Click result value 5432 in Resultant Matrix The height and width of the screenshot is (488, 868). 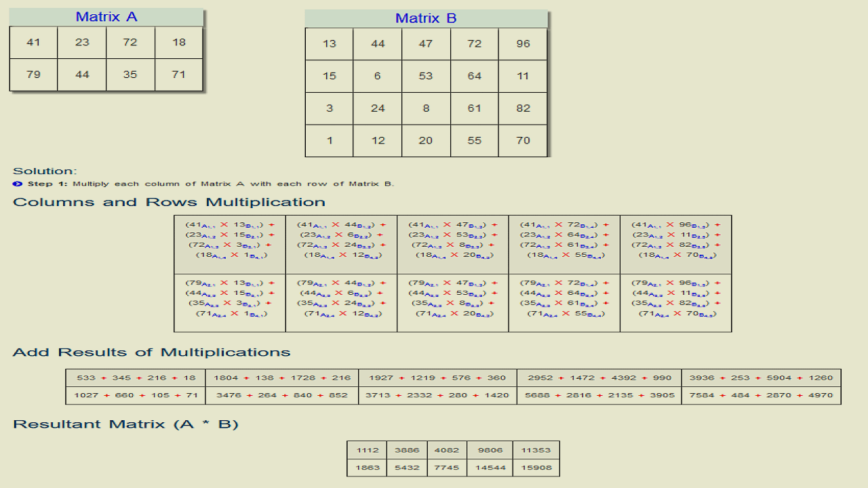tap(407, 468)
